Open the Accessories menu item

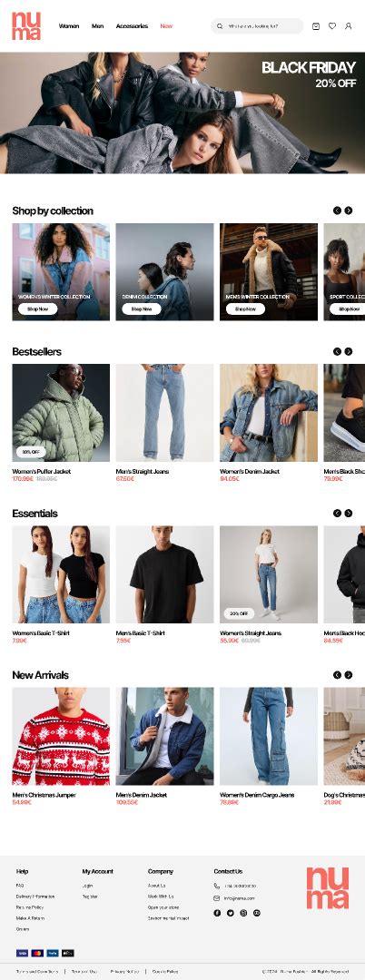[132, 26]
